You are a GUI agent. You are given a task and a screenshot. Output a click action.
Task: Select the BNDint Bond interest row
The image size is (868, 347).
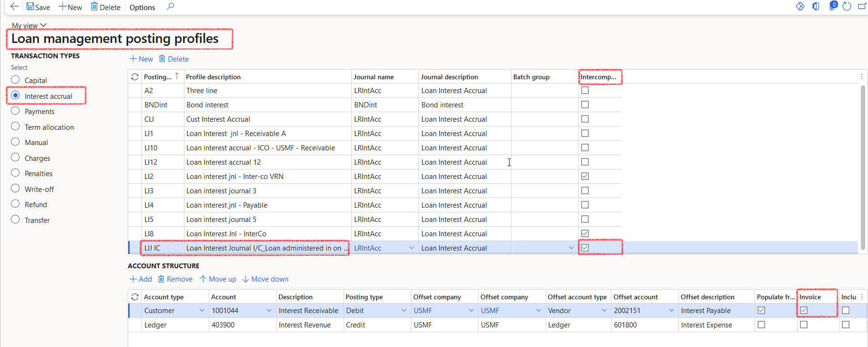pyautogui.click(x=374, y=105)
